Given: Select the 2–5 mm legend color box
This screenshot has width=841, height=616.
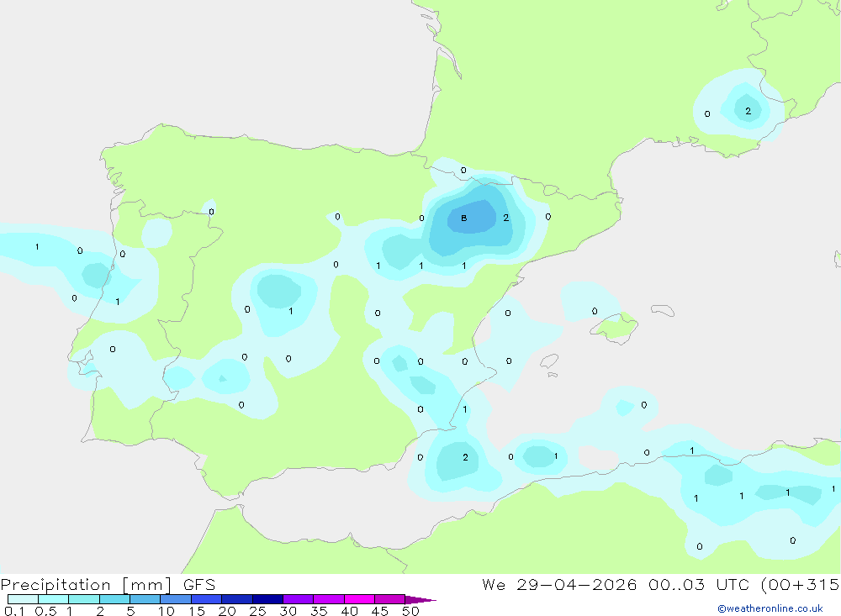Looking at the screenshot, I should 114,599.
